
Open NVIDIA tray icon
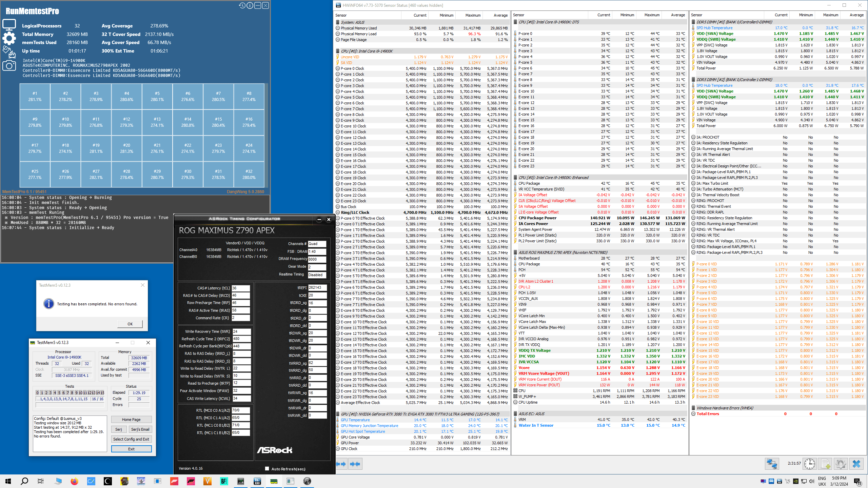pos(796,481)
